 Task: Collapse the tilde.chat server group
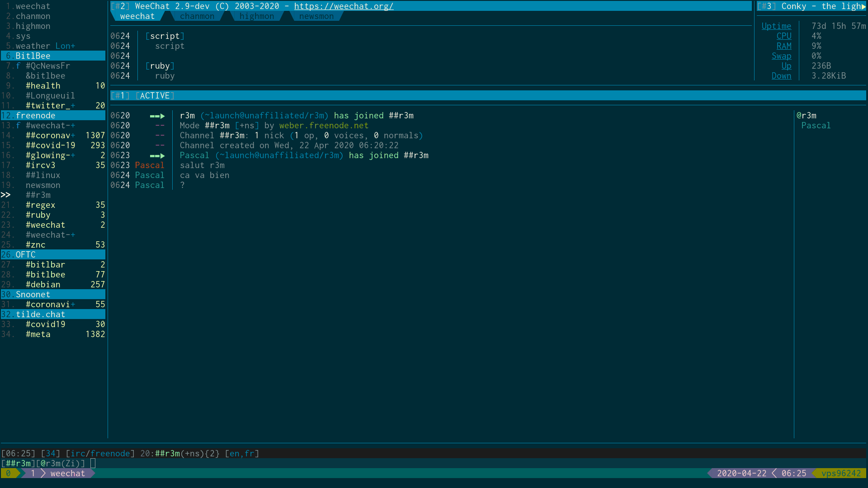[40, 314]
